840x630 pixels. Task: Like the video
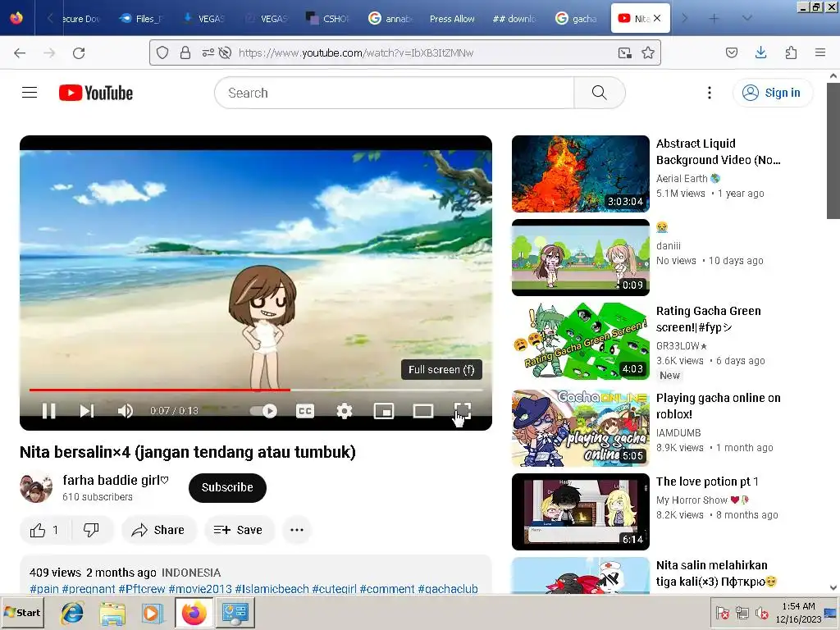pyautogui.click(x=45, y=530)
